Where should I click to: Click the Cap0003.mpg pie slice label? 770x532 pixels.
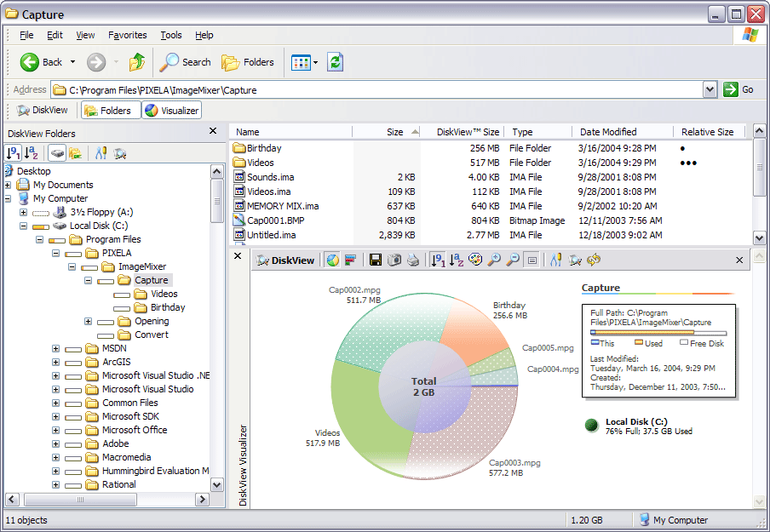[514, 467]
